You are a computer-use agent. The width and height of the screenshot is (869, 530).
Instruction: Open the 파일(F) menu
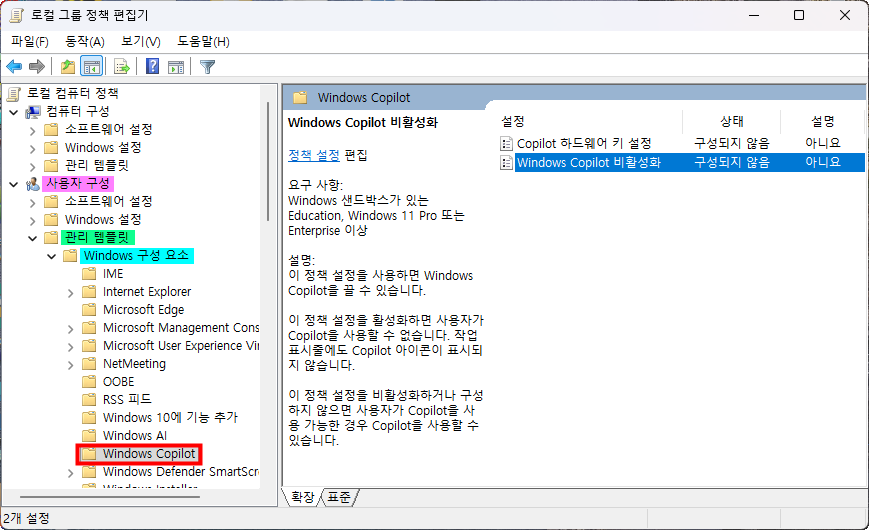tap(29, 42)
